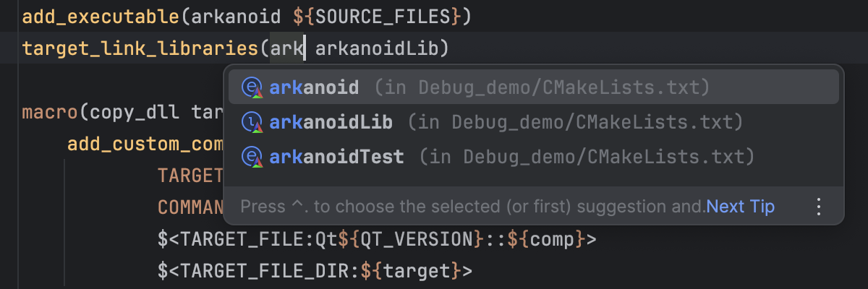Click the arkanoidTest target icon
This screenshot has width=868, height=289.
tap(251, 156)
